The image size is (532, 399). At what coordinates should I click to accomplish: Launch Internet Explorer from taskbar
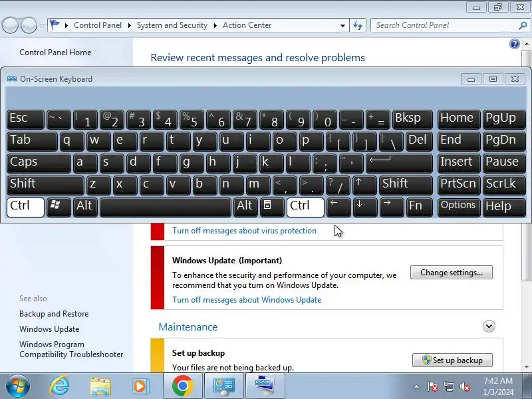coord(59,386)
